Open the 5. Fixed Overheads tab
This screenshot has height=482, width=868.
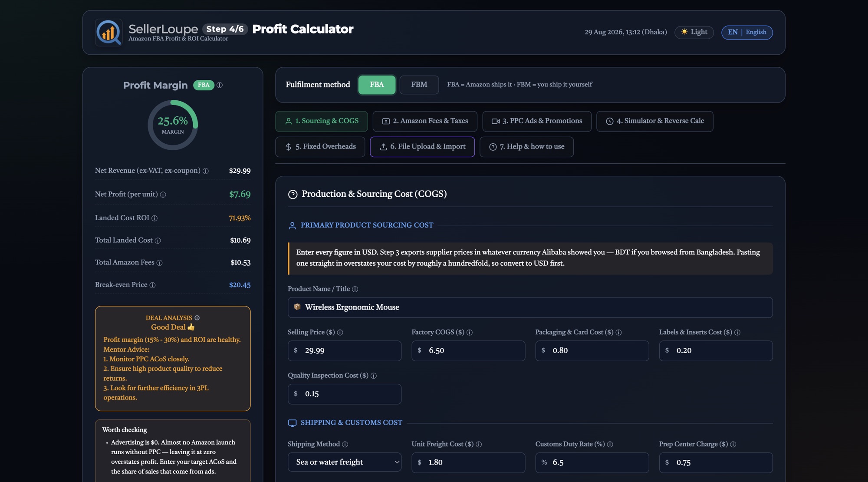pos(320,147)
